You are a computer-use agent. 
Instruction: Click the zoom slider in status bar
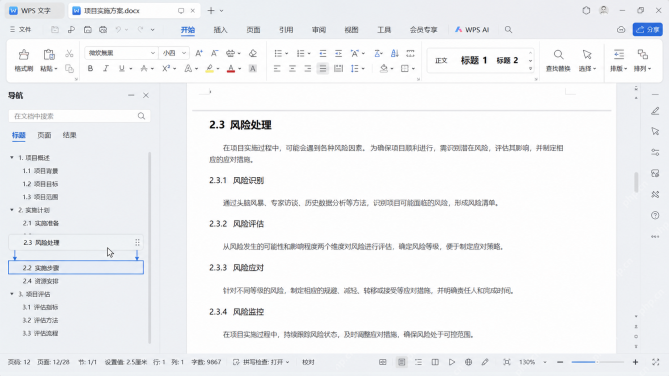pos(597,362)
